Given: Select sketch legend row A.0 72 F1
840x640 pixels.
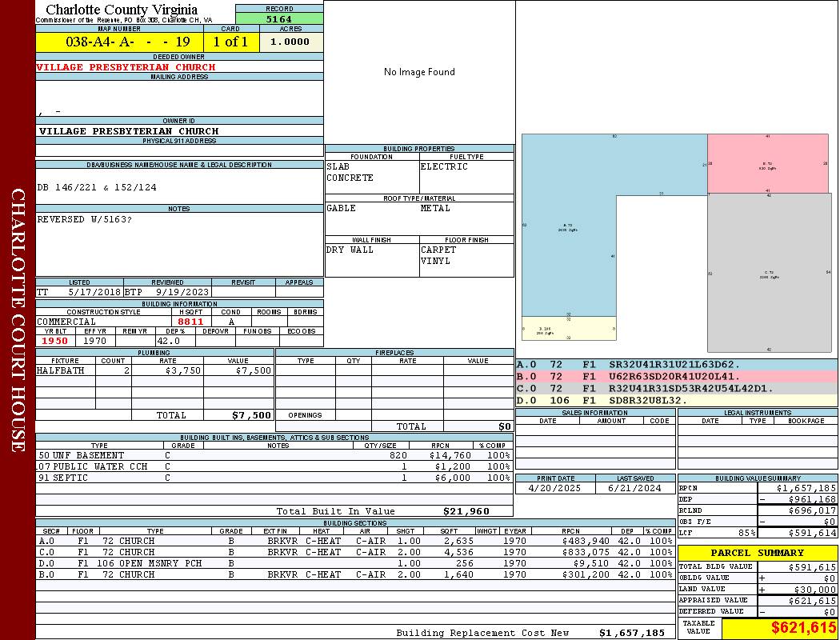Looking at the screenshot, I should click(x=677, y=365).
